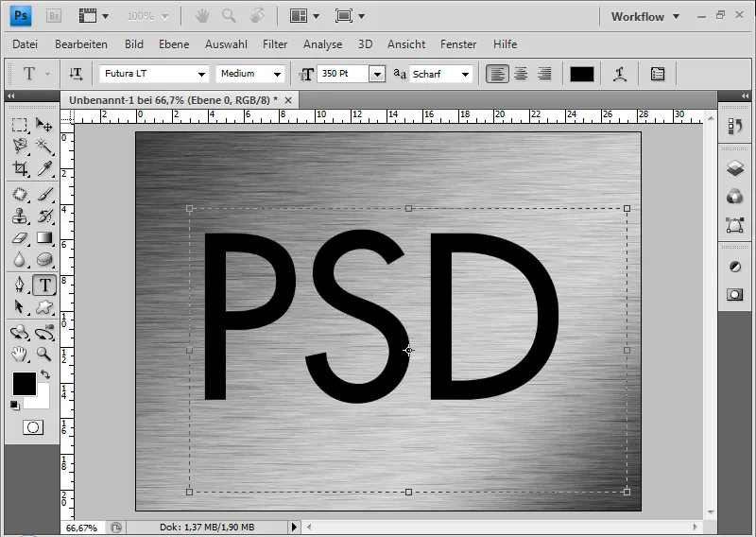
Task: Select the 3D Rotate tool
Action: 19,333
